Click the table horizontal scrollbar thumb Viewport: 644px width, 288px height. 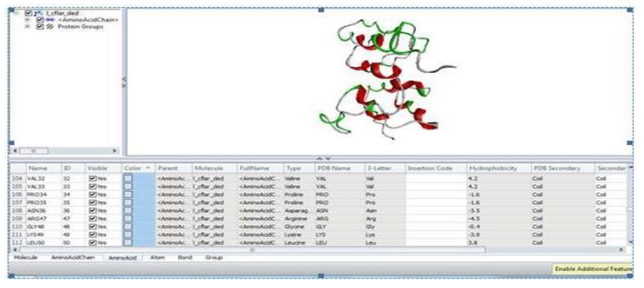252,249
